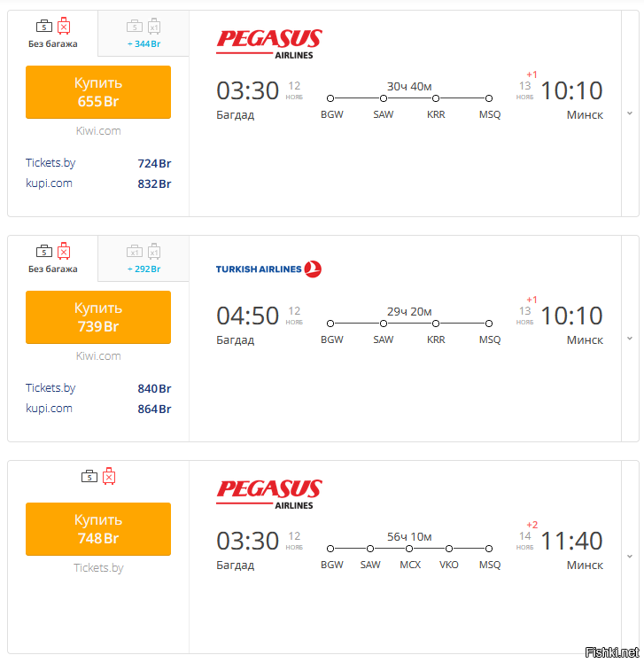Choose 'Без багажа' tab in Turkish Airlines ticket
644x663 pixels.
(53, 258)
